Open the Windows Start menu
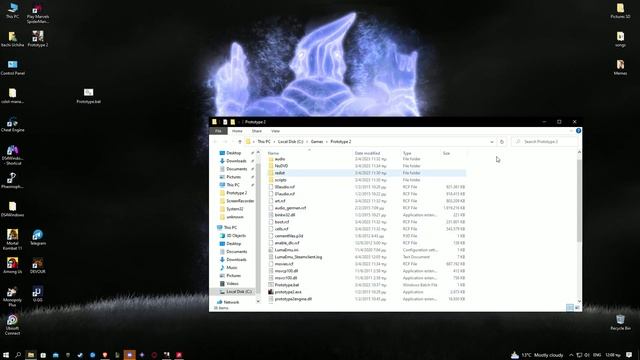Image resolution: width=640 pixels, height=360 pixels. coord(6,355)
